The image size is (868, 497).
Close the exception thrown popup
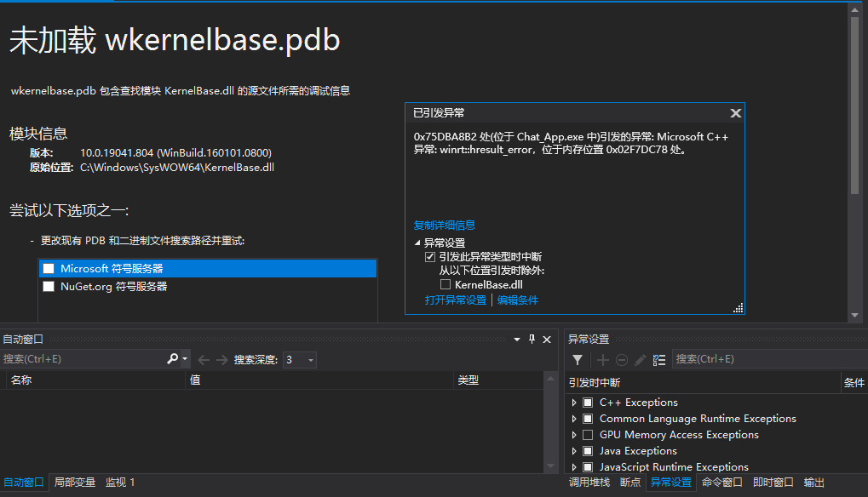pos(735,113)
